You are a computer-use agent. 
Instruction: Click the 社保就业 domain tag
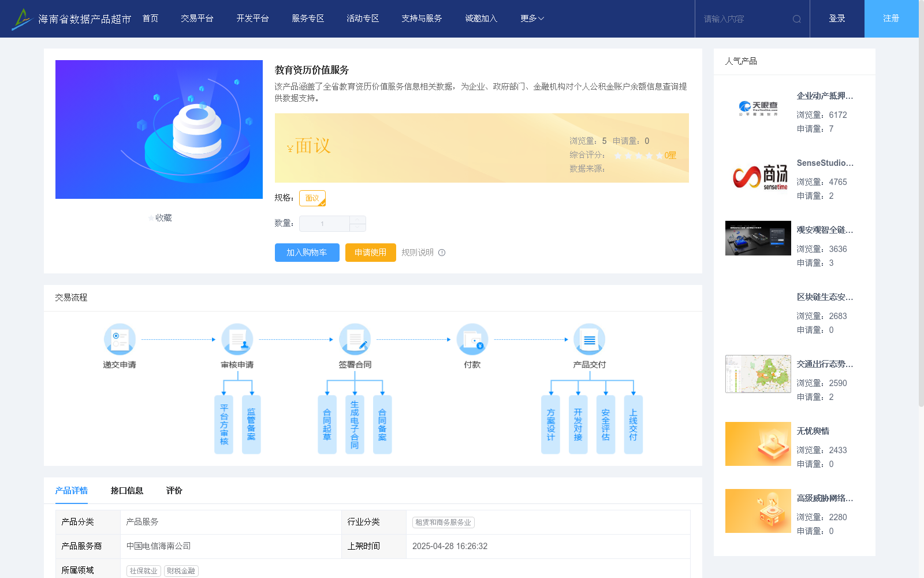(144, 571)
